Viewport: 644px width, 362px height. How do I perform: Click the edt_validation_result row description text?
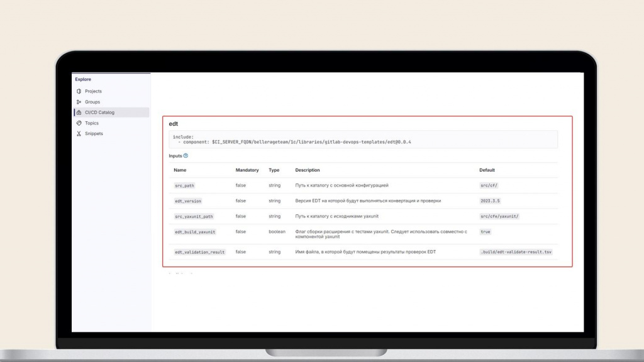coord(365,252)
